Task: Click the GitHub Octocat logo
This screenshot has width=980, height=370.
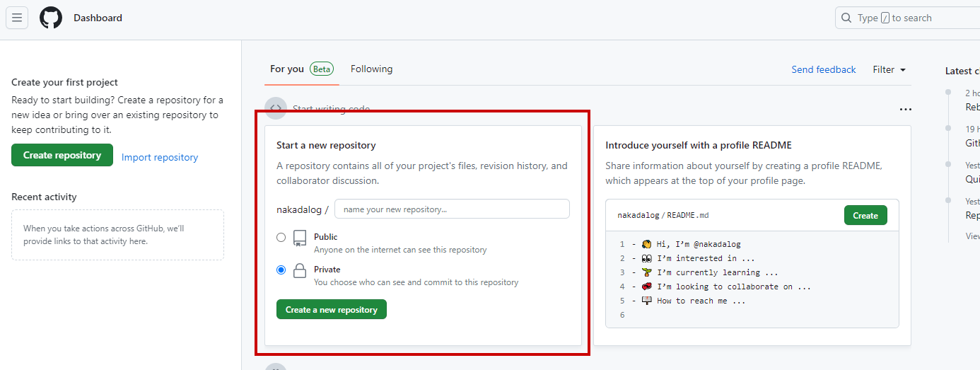Action: click(51, 18)
